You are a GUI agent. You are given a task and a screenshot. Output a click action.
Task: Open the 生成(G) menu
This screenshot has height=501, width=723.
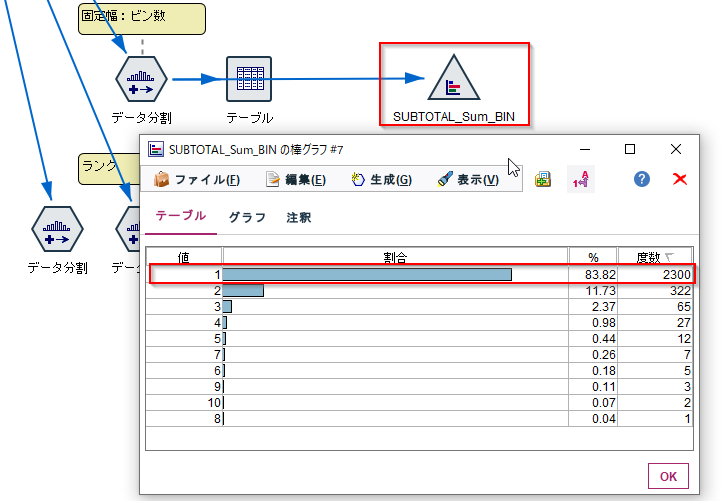tap(381, 179)
